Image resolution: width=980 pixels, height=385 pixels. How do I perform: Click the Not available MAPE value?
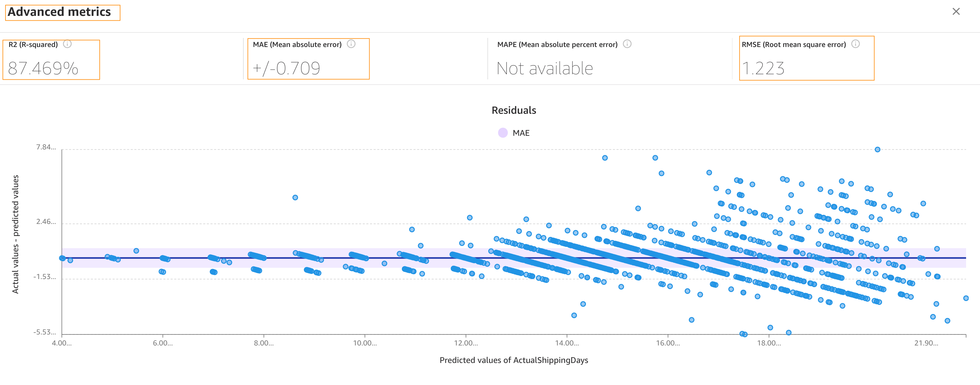[544, 69]
